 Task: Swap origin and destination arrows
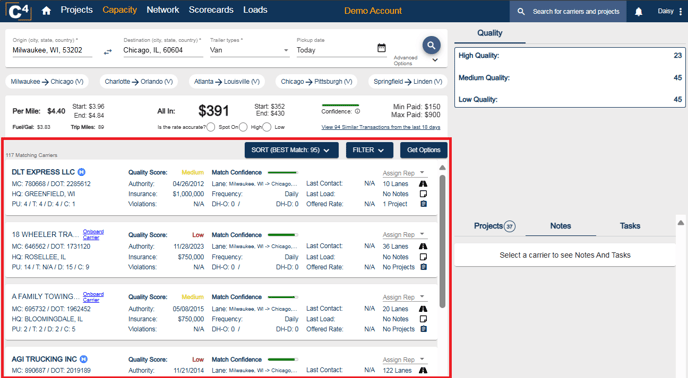tap(108, 52)
